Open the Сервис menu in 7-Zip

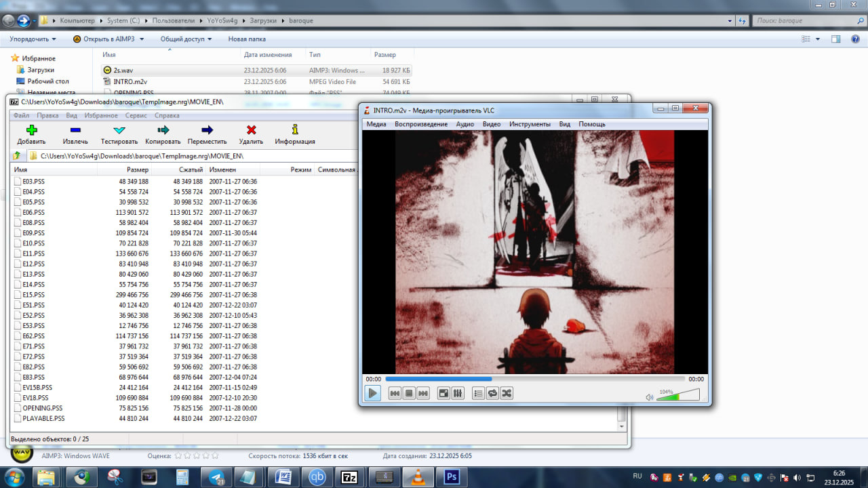[136, 116]
